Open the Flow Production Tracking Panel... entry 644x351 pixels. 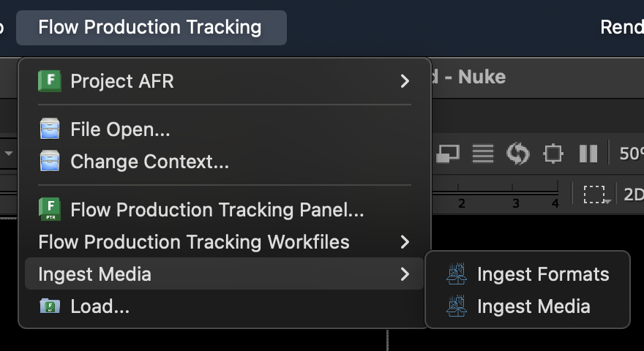click(217, 211)
